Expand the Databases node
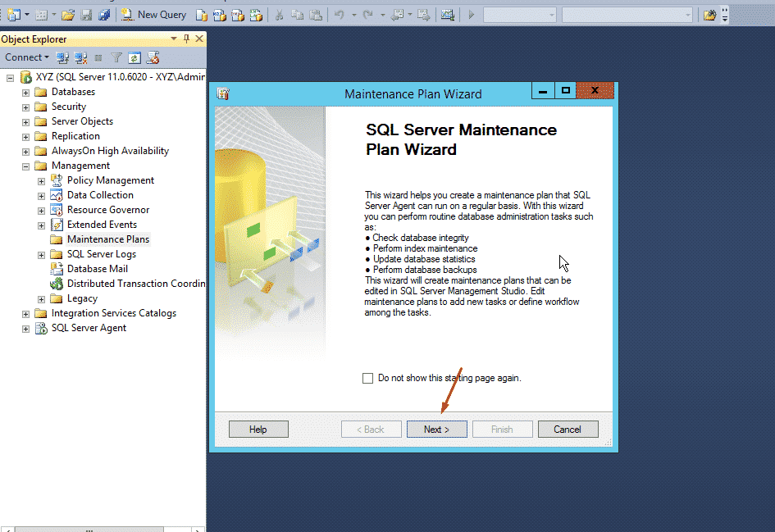Screen dimensions: 775x532 (x=26, y=93)
